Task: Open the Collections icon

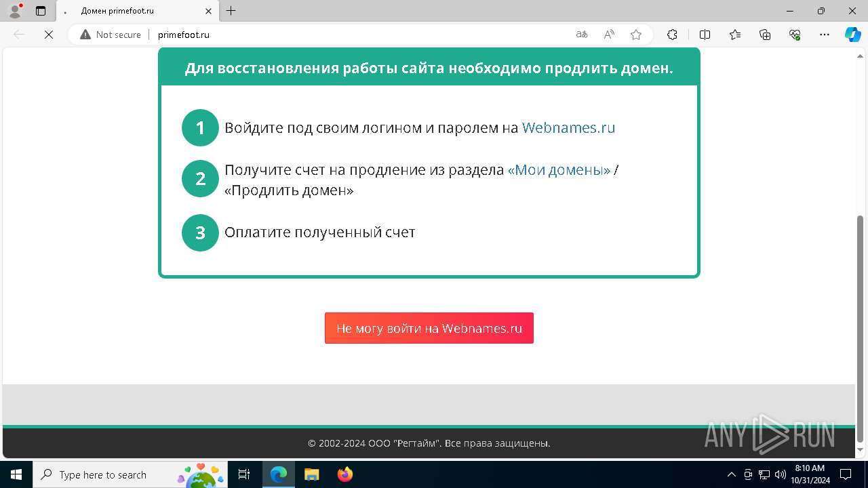Action: point(765,35)
